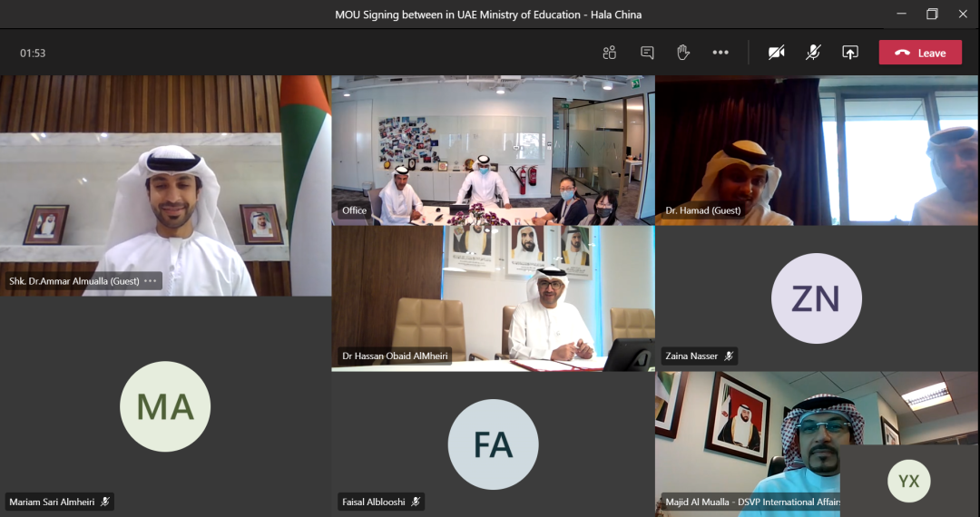Click the Office name label
980x517 pixels.
pyautogui.click(x=355, y=210)
